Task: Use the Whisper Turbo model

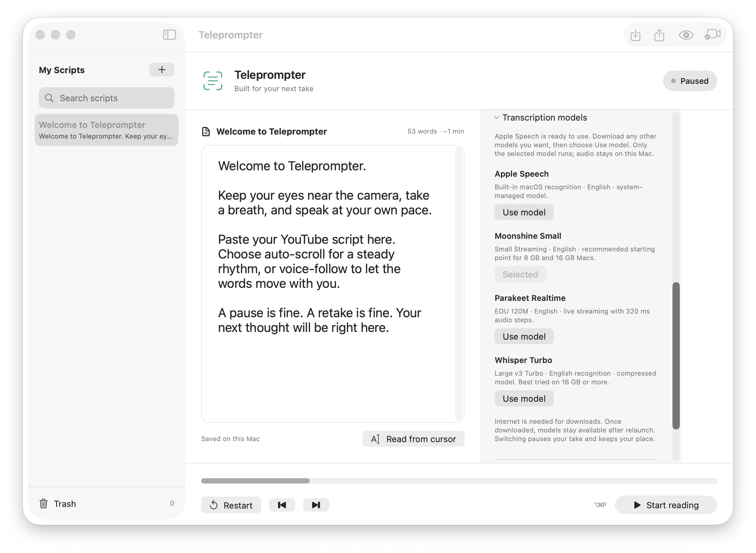Action: coord(524,399)
